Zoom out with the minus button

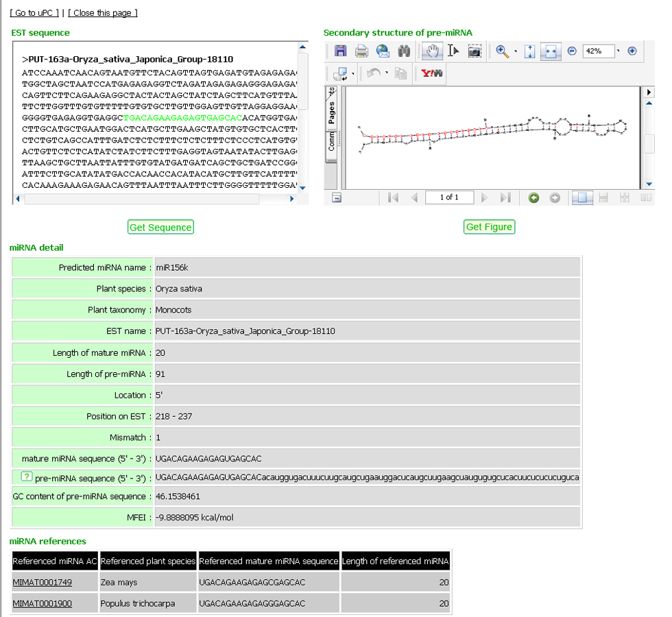[x=572, y=51]
